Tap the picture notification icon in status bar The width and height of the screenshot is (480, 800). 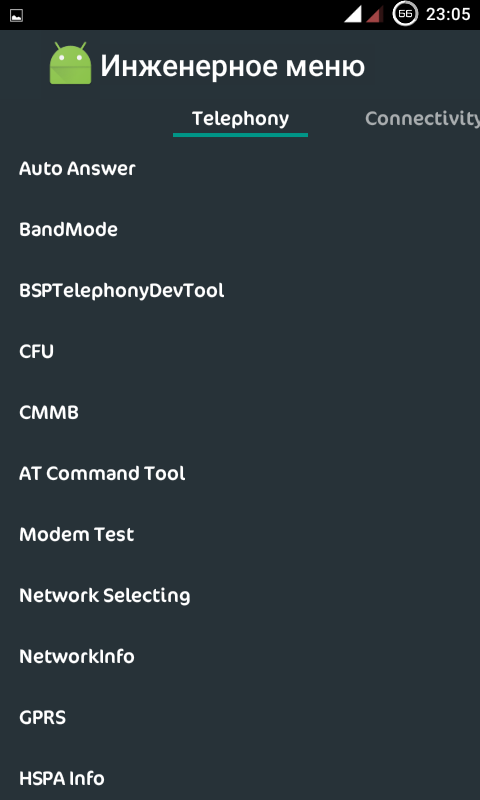(x=16, y=15)
